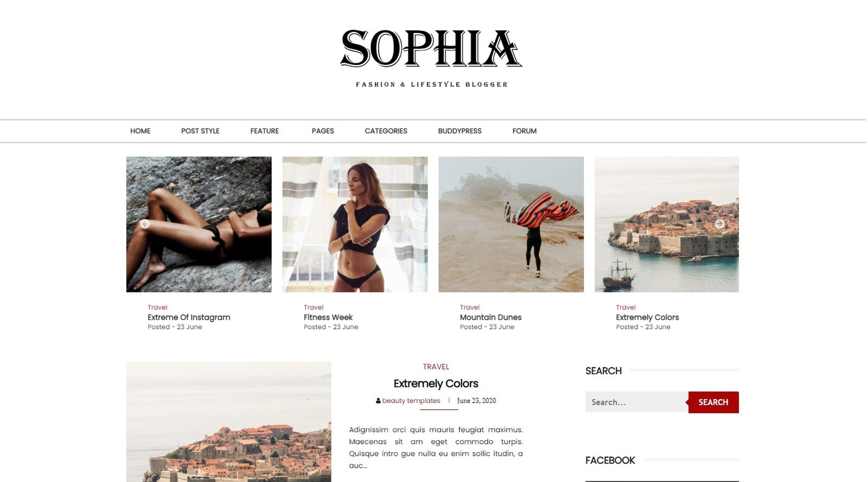Expand the FEATURE menu
This screenshot has width=868, height=482.
pos(265,131)
